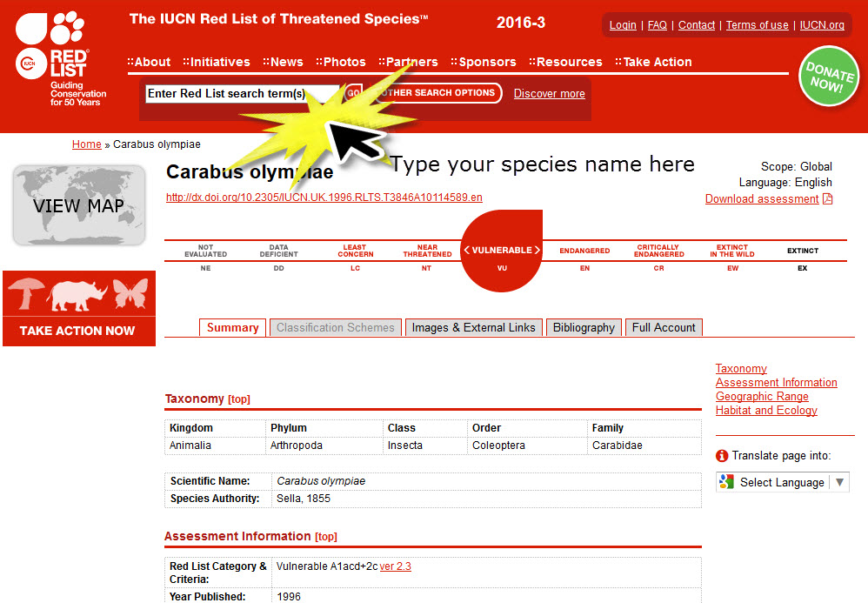The height and width of the screenshot is (603, 868).
Task: Click Other Search Options button
Action: pos(437,93)
